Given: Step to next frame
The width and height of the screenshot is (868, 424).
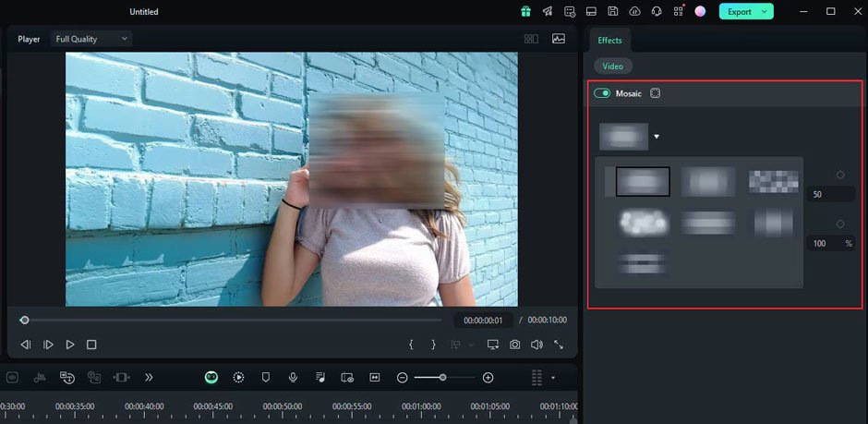Looking at the screenshot, I should point(48,345).
